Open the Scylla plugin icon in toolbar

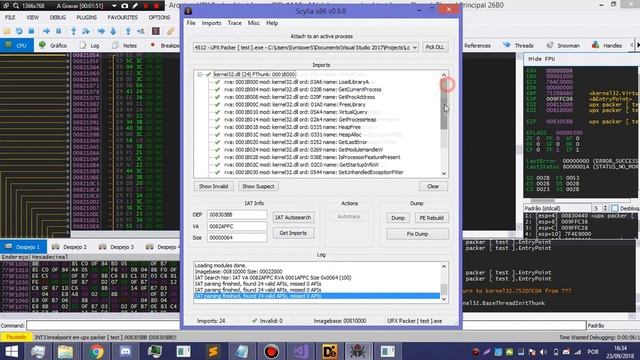pos(156,31)
